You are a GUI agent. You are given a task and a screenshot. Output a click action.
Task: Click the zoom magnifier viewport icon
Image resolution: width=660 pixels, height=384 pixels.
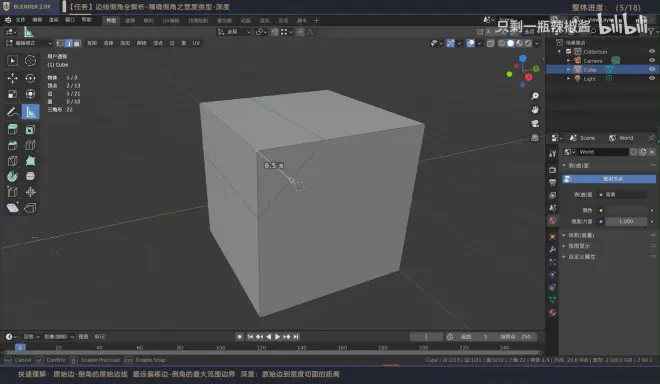pos(535,96)
